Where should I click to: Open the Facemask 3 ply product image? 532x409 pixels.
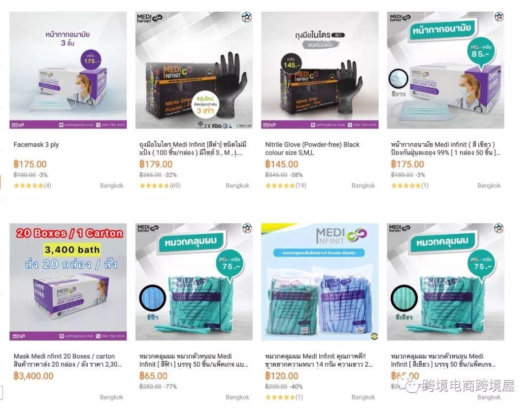68,70
